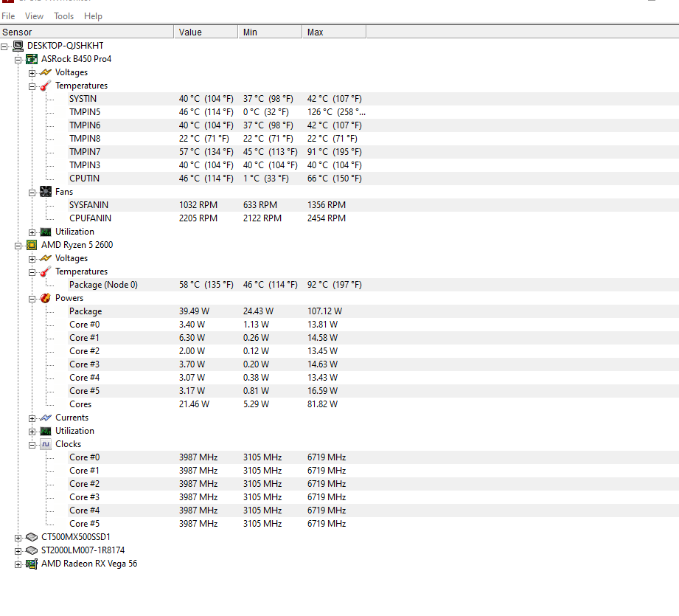
Task: Expand the Currents section
Action: [x=32, y=418]
